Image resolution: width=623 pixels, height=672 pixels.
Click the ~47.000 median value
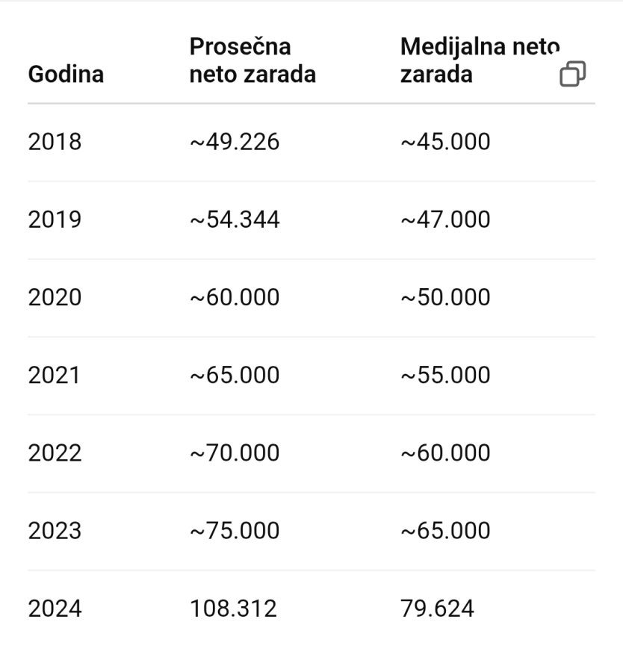tap(445, 220)
